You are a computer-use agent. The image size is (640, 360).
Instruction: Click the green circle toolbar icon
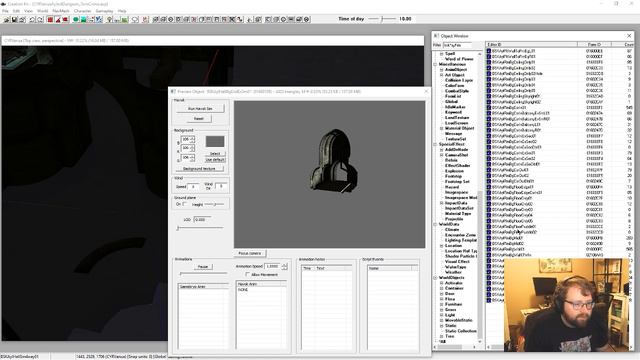[x=76, y=19]
